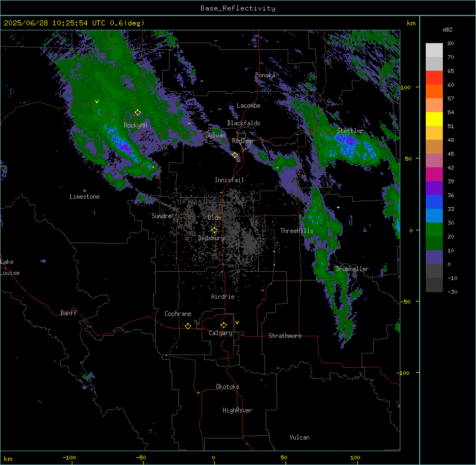
Task: Pick the light gray 70-80 dBZ legend swatch
Action: [434, 50]
